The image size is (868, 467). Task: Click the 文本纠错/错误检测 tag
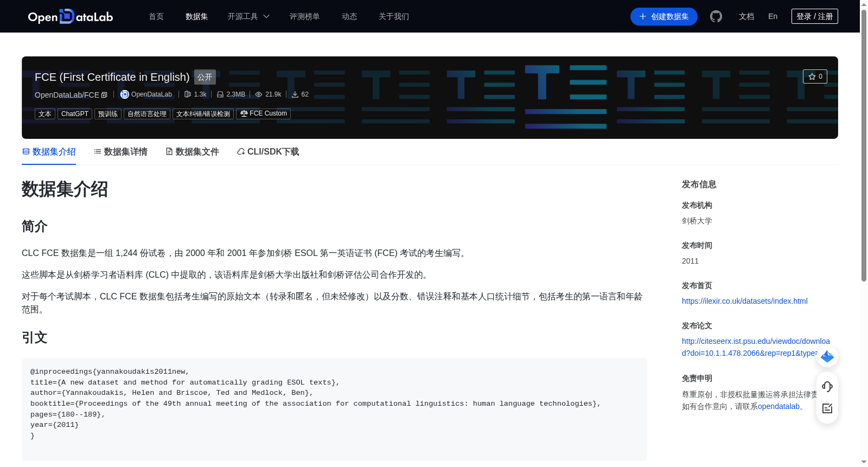[x=203, y=114]
